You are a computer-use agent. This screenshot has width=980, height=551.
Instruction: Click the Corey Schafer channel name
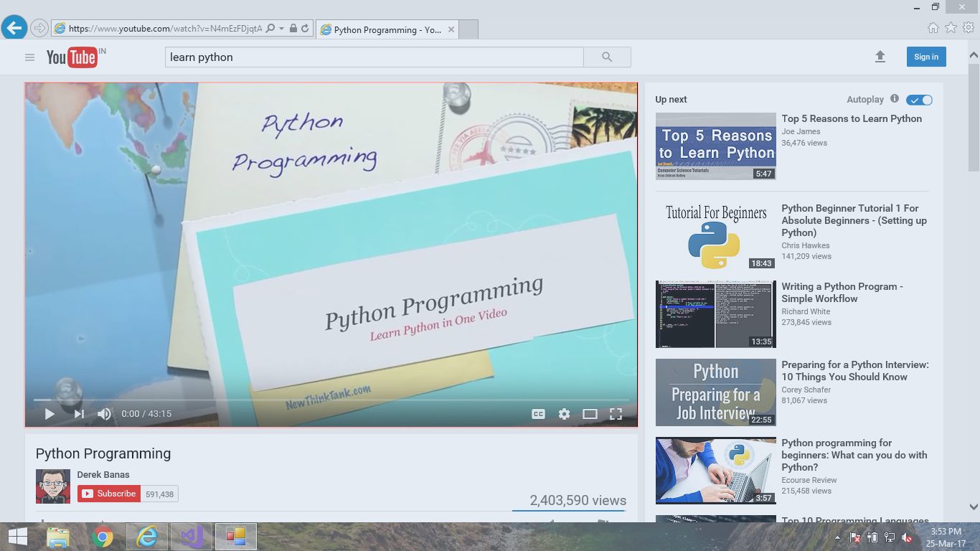click(806, 390)
